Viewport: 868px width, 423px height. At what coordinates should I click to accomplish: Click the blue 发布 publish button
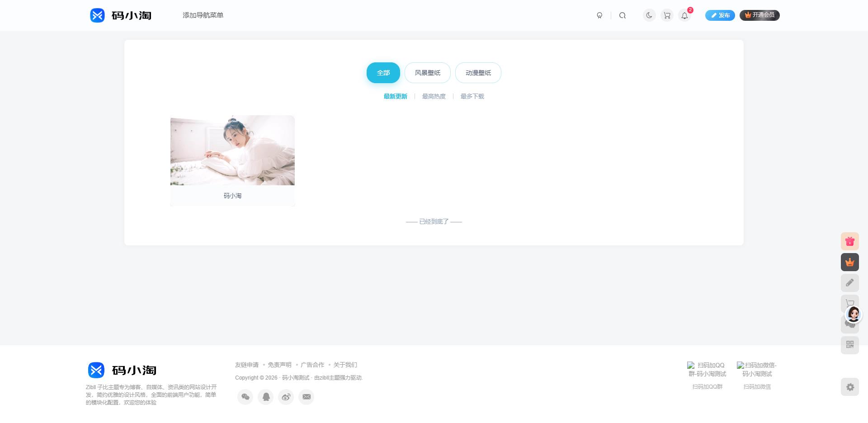click(x=720, y=15)
